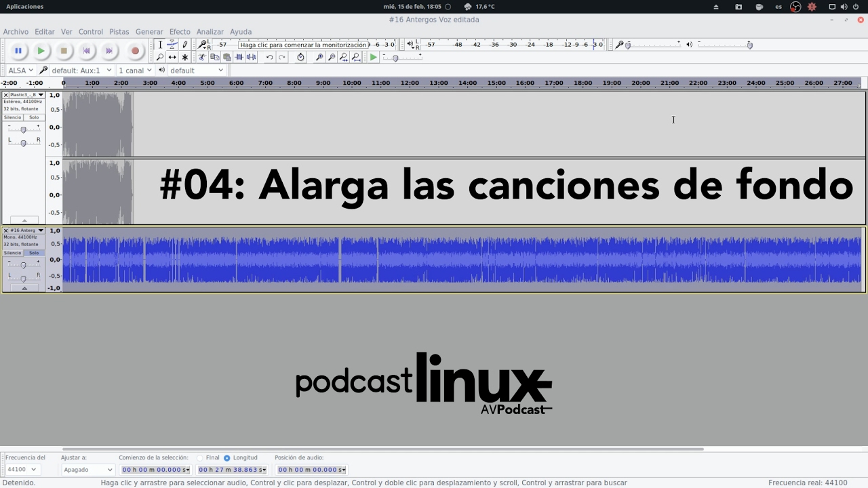This screenshot has height=488, width=868.
Task: Click the Undo arrow icon
Action: tap(269, 58)
